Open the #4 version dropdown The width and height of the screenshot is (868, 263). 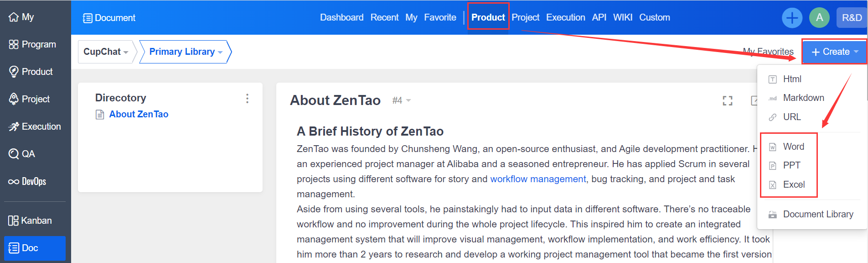point(401,100)
